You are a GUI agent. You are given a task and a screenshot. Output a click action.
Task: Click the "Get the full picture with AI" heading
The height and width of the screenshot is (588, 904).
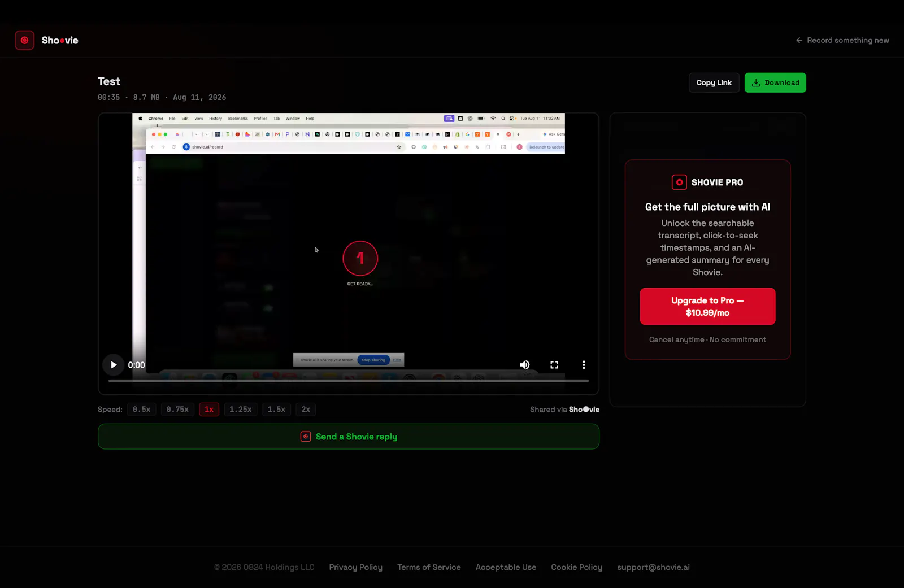707,207
